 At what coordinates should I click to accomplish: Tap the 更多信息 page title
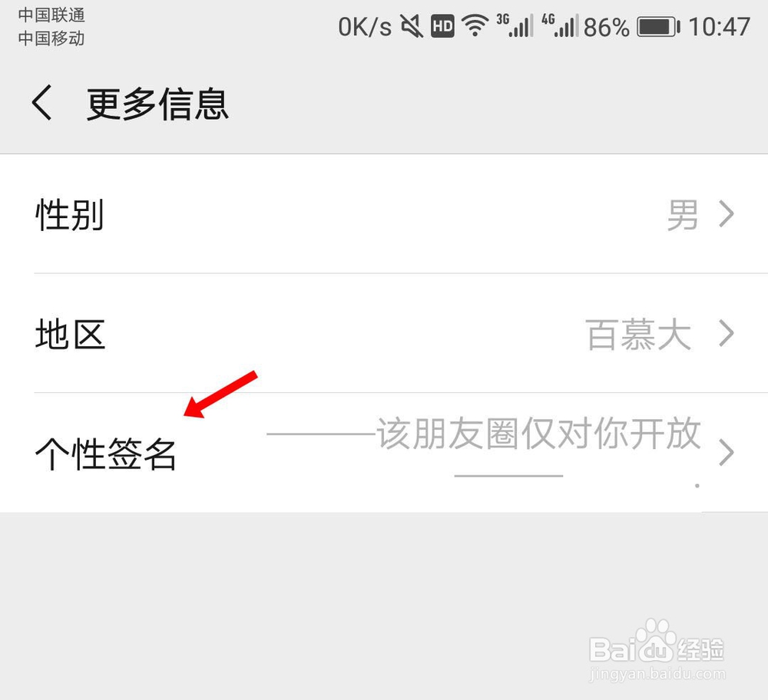[157, 104]
